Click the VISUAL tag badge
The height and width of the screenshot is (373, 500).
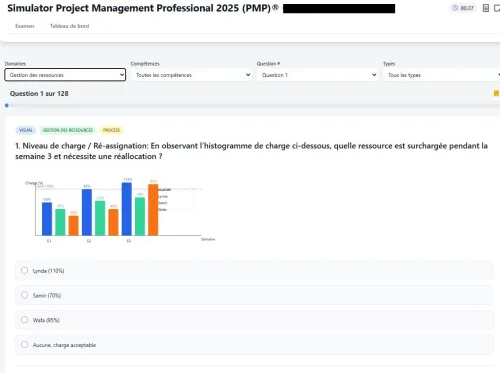pyautogui.click(x=26, y=130)
